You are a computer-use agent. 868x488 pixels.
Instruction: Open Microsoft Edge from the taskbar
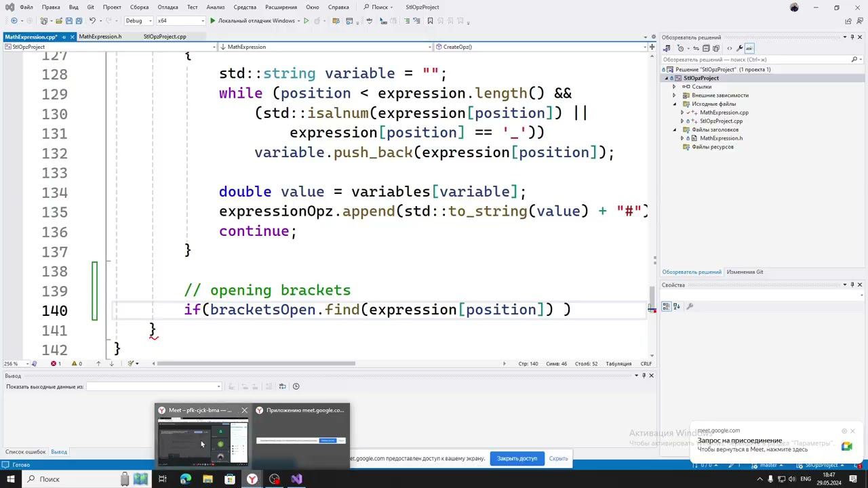pos(185,479)
